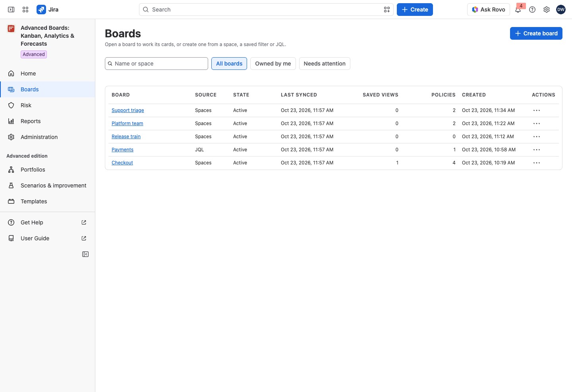Open the Support triage board link

pos(128,110)
